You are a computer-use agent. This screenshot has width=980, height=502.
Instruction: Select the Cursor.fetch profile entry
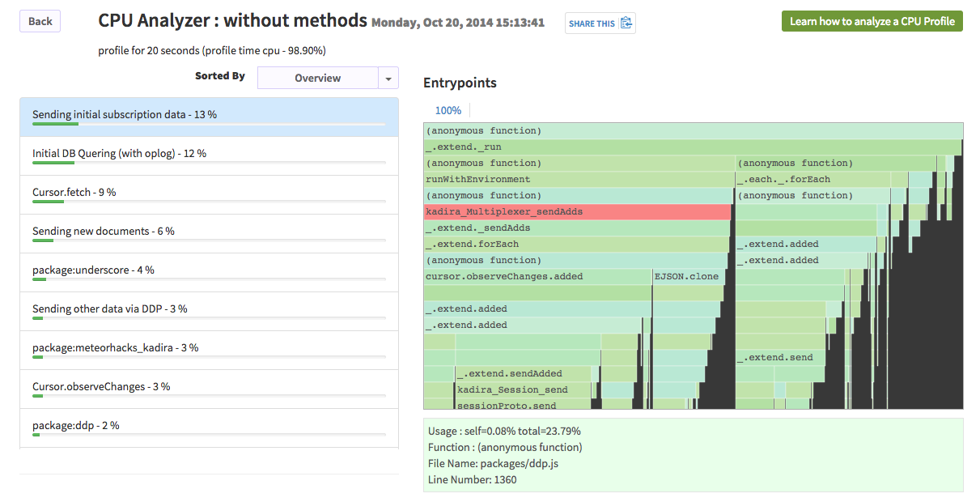coord(74,192)
